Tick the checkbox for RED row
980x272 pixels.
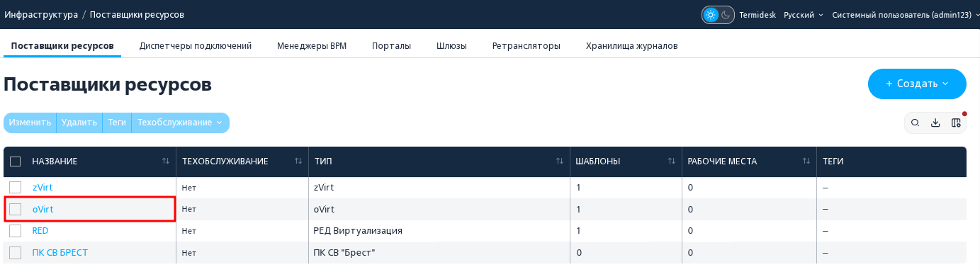(x=16, y=231)
